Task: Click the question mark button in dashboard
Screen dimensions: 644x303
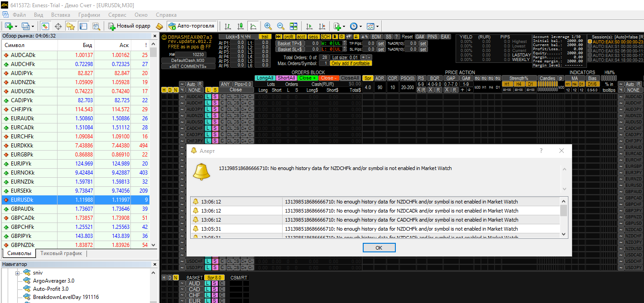Action: (397, 37)
